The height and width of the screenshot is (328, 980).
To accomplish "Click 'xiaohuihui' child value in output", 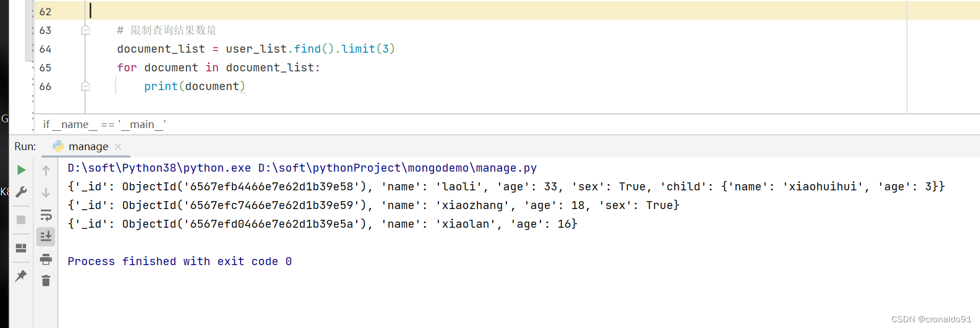I will coord(823,186).
